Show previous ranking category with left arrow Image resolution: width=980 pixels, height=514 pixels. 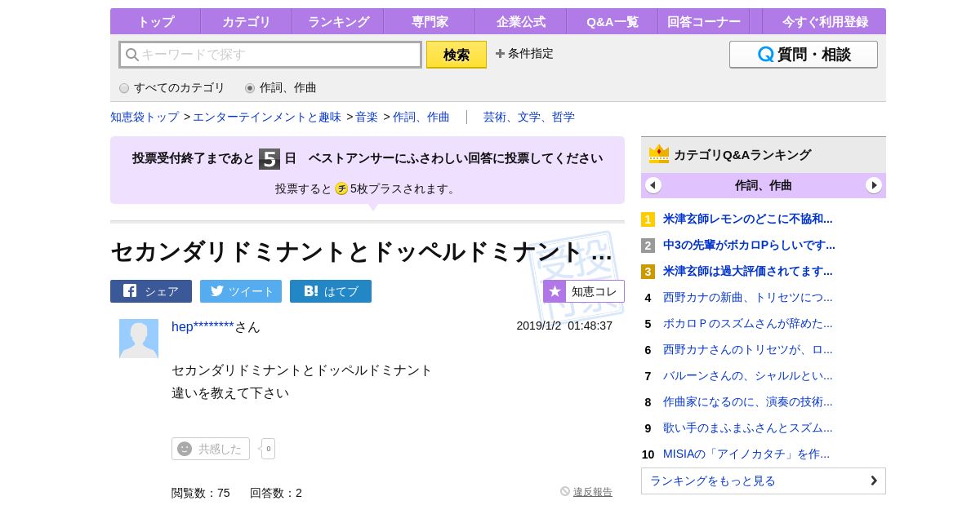pos(653,185)
